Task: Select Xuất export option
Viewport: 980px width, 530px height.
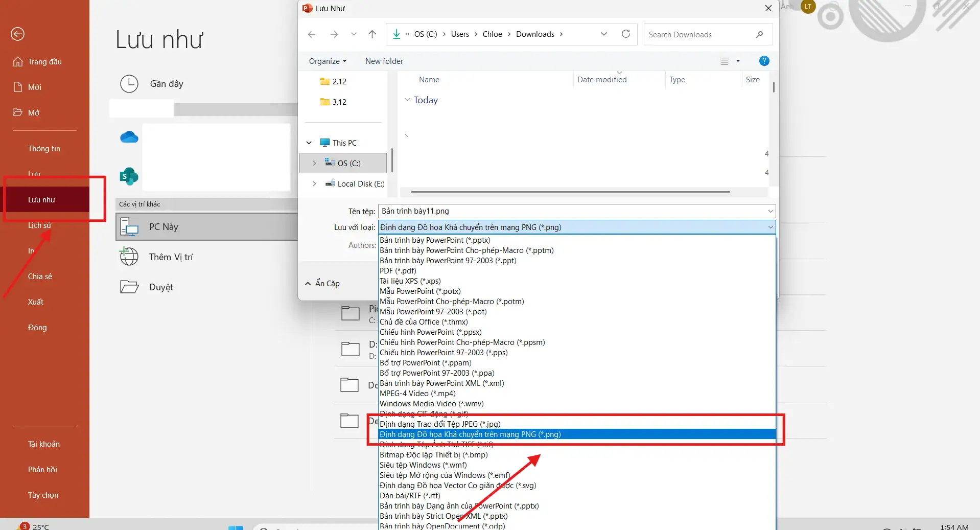Action: [36, 302]
